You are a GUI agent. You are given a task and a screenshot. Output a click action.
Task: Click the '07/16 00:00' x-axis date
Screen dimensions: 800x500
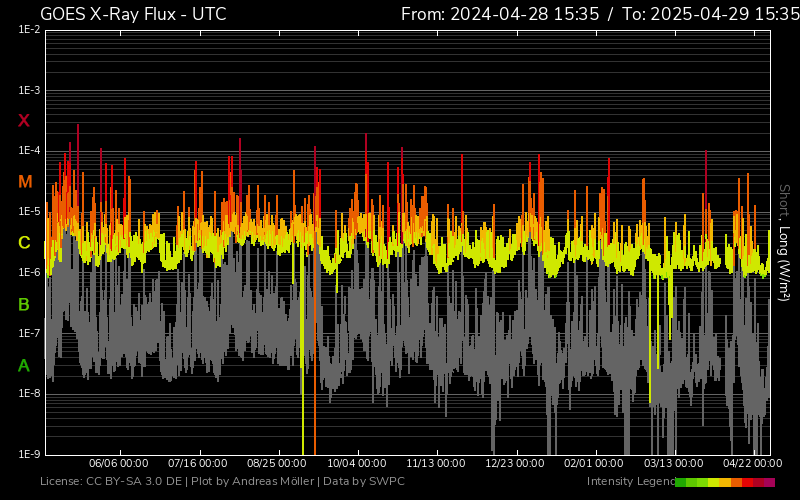click(x=197, y=463)
